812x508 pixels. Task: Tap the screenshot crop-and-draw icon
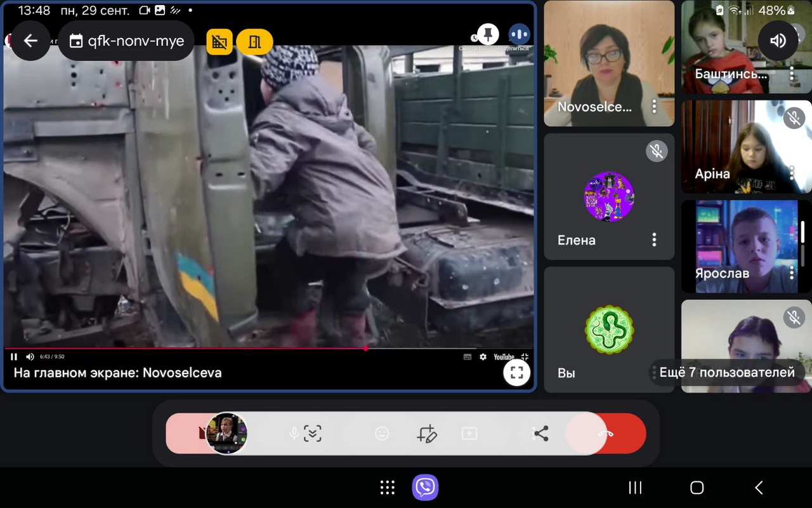[427, 434]
